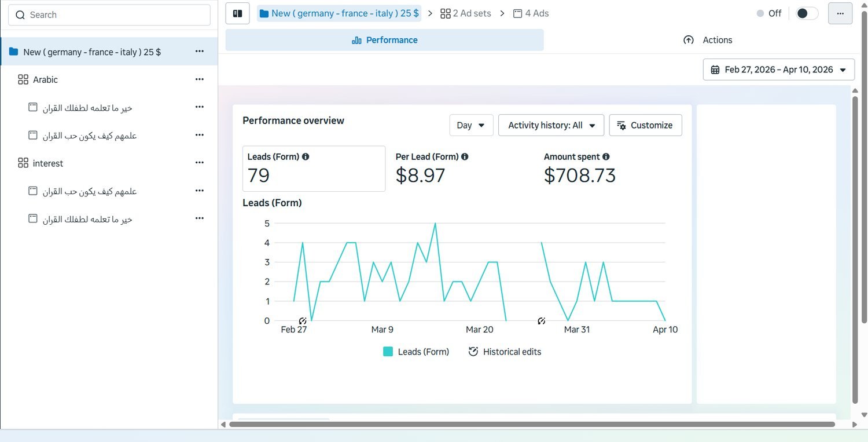Open the three-dot menu for the Arabic ad set
Image resolution: width=868 pixels, height=442 pixels.
(x=200, y=79)
